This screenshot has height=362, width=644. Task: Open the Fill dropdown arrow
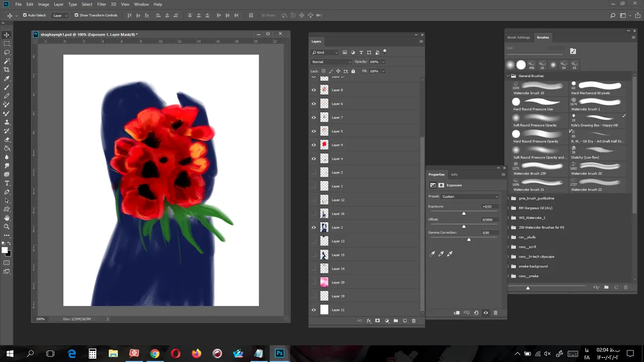click(383, 71)
